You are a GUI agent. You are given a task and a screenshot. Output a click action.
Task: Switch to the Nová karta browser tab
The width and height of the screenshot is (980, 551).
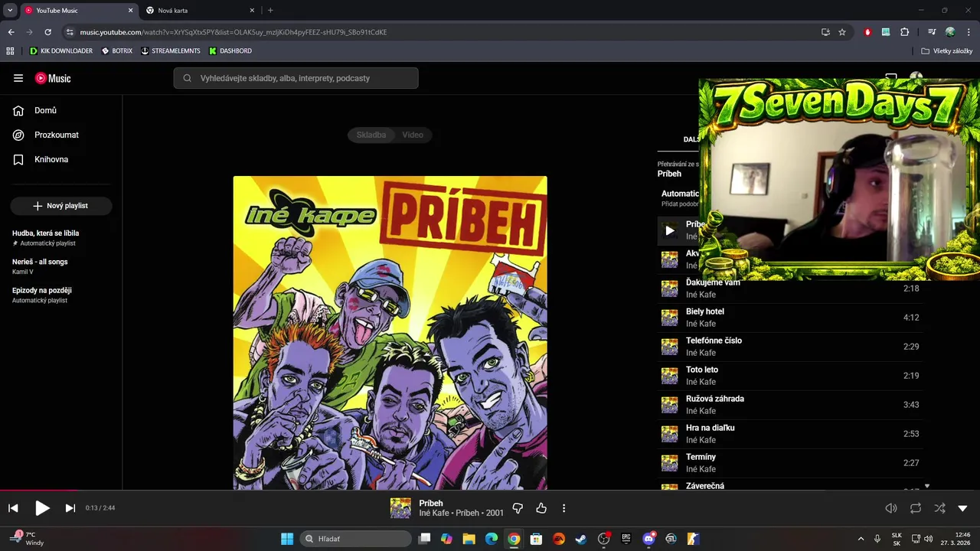201,11
